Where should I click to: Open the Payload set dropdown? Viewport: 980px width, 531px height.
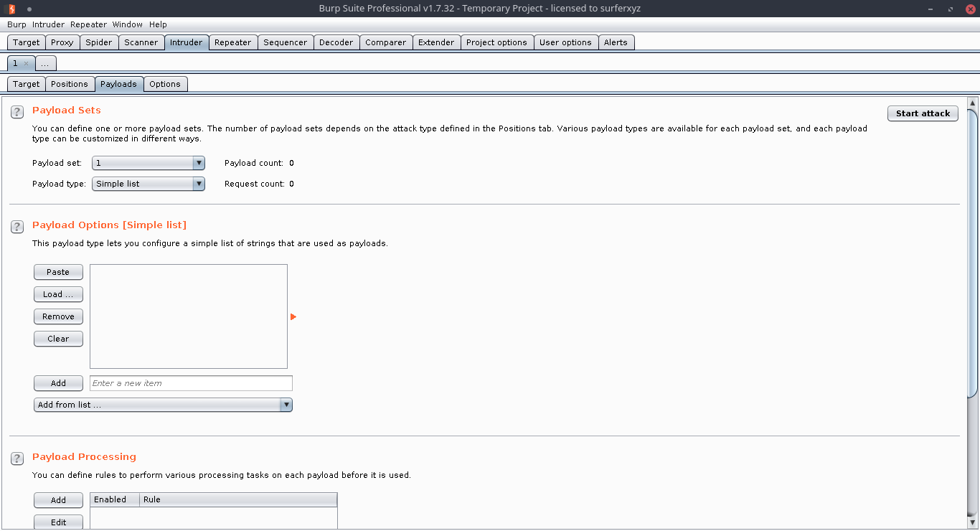(x=149, y=163)
